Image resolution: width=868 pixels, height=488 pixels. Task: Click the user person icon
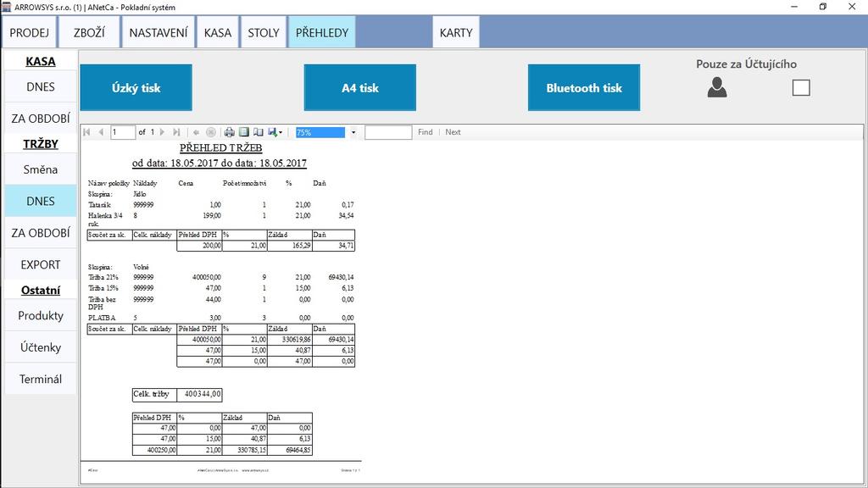(717, 87)
